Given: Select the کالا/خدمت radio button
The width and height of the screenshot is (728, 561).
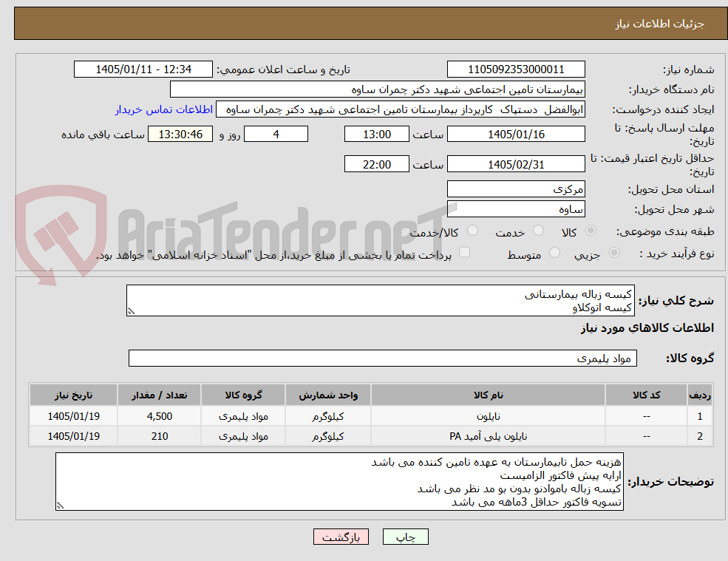Looking at the screenshot, I should point(472,231).
